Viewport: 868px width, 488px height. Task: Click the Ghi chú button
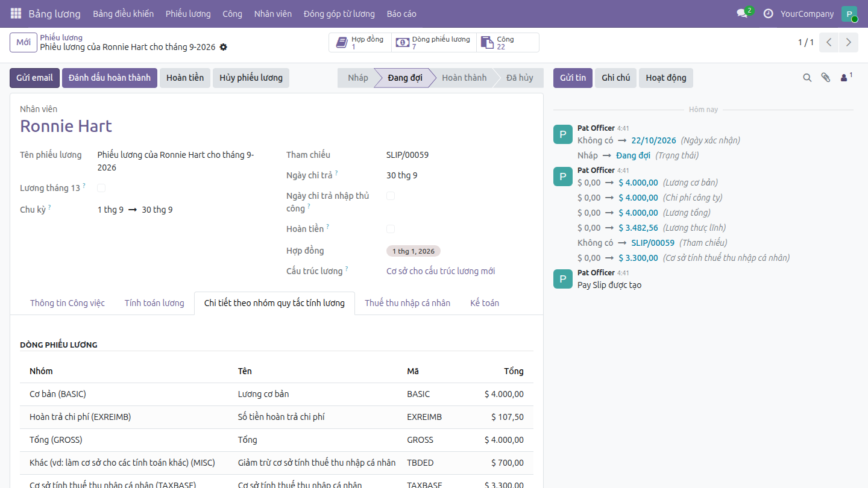(615, 78)
